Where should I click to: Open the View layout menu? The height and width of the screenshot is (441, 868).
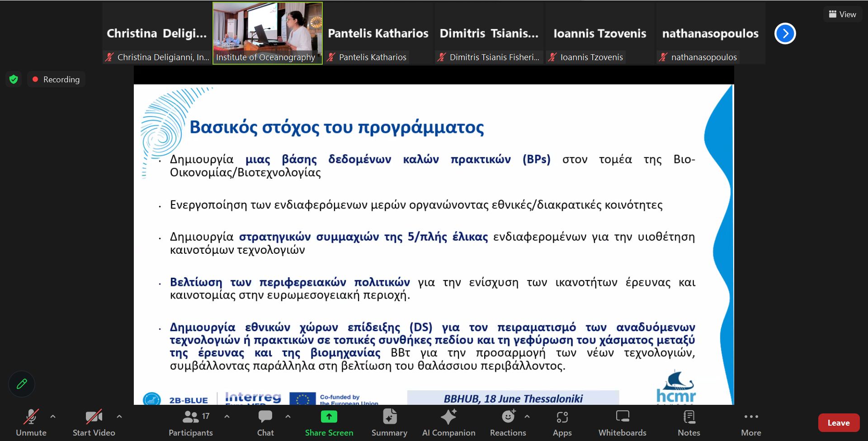[x=842, y=14]
